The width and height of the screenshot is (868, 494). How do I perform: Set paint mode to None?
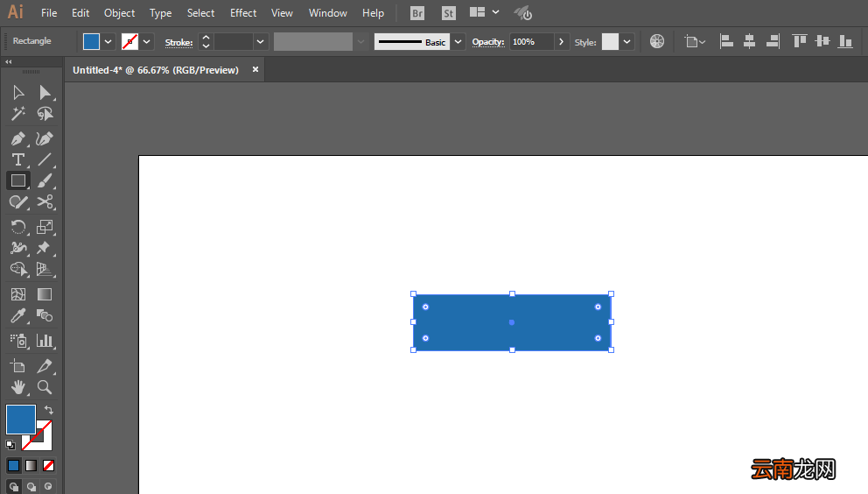pos(49,466)
